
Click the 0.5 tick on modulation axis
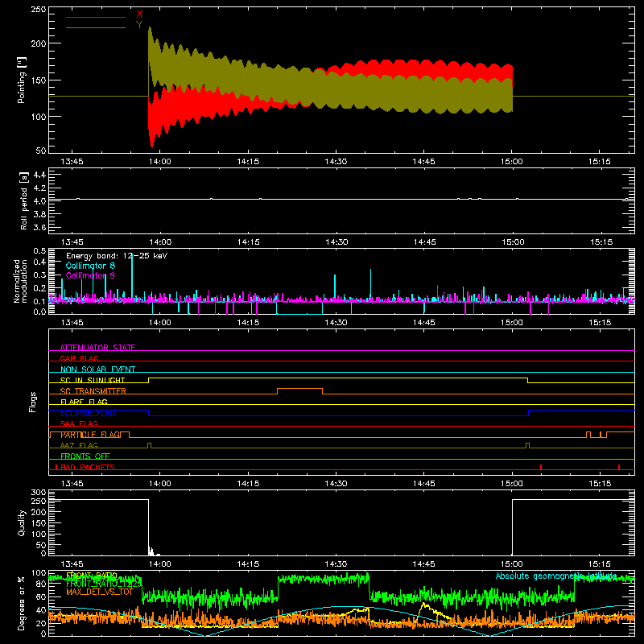(39, 251)
